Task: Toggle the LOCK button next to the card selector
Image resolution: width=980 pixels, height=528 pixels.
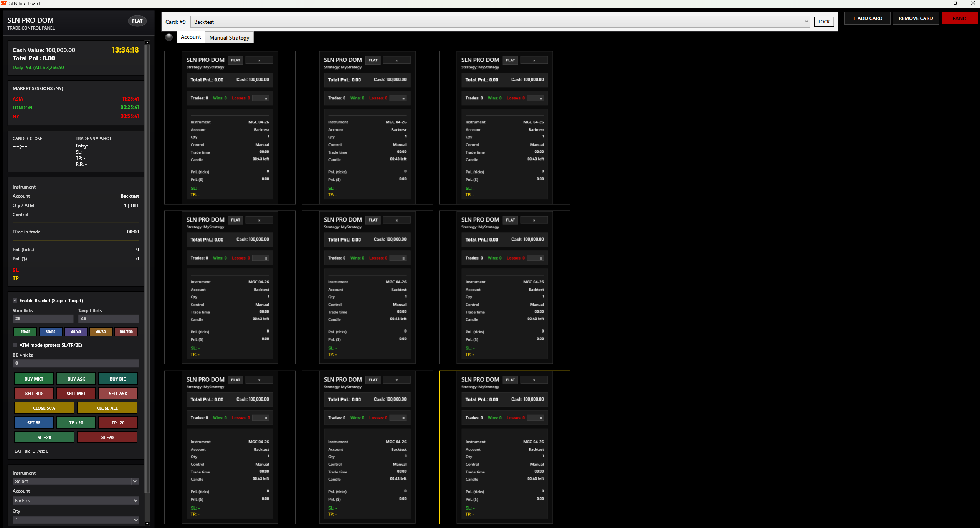Action: click(x=824, y=22)
